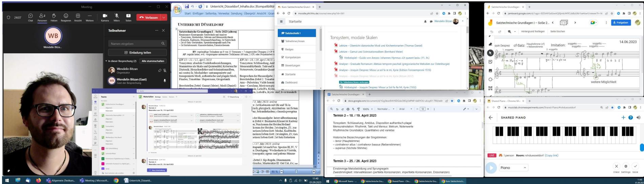Open Weitere more actions in meeting
Viewport: 644px width, 184px height.
pyautogui.click(x=89, y=17)
